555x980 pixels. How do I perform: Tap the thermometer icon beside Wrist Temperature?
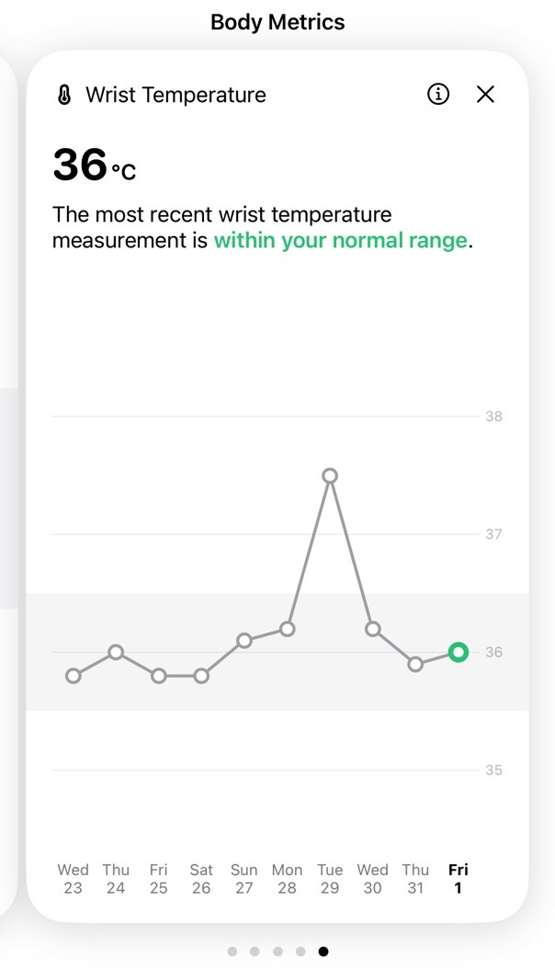64,95
